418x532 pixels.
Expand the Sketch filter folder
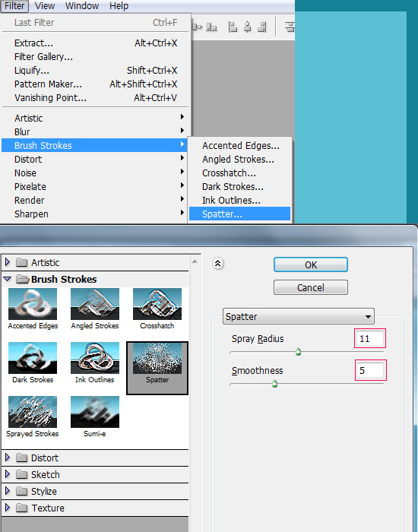click(x=8, y=474)
